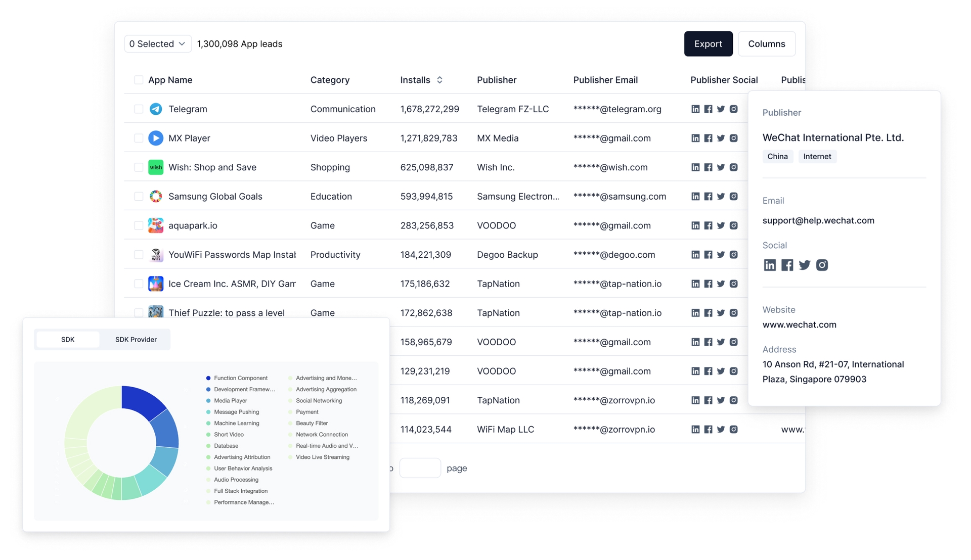This screenshot has width=971, height=560.
Task: Sort by the Installs column arrows
Action: coord(439,80)
